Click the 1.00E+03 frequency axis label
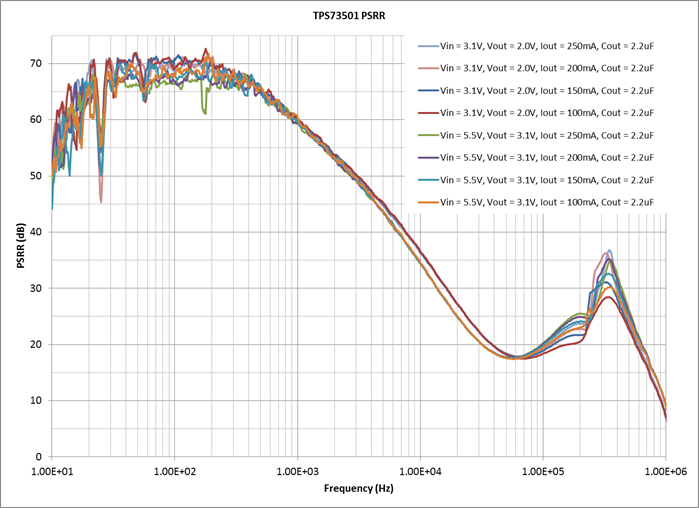Screen dimensions: 699x508 (x=297, y=471)
